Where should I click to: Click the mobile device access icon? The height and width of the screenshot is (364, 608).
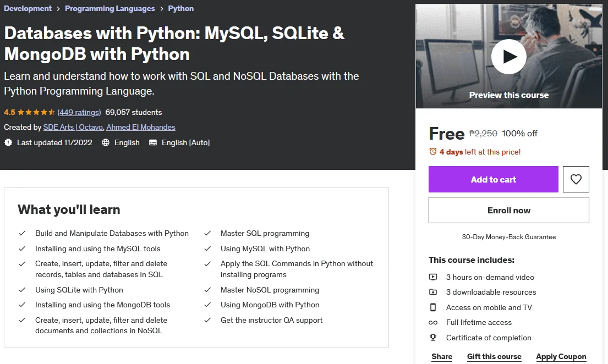click(x=432, y=307)
